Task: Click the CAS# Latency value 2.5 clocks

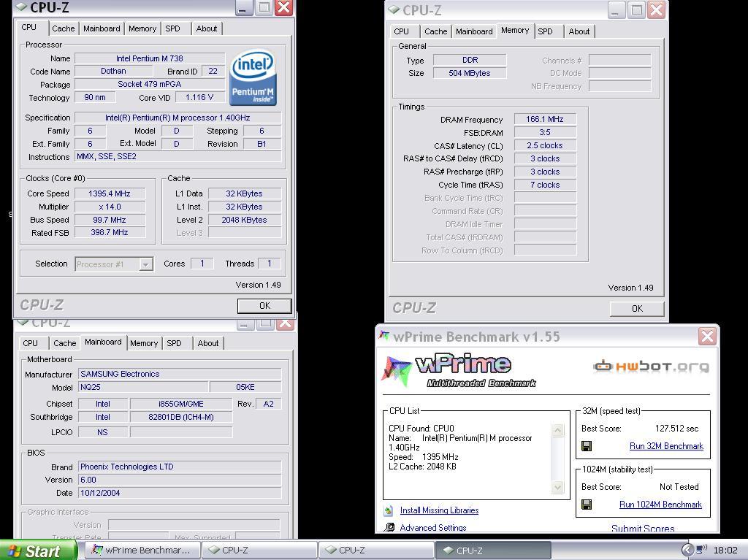Action: 545,145
